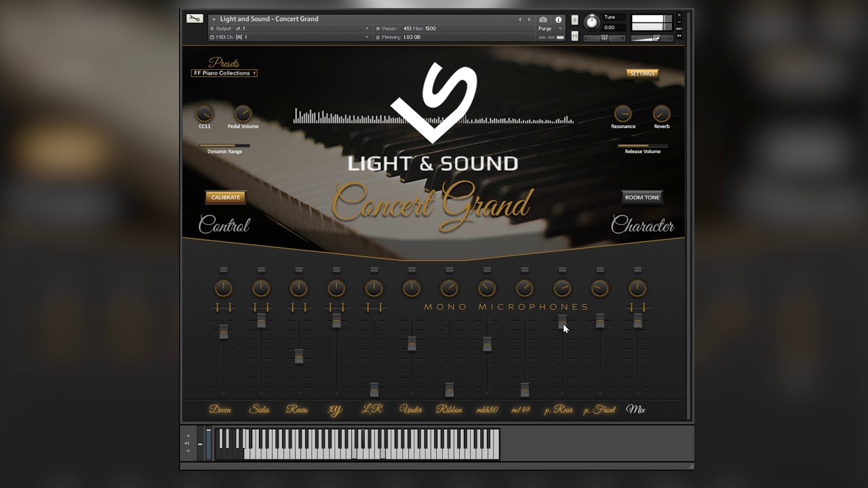Adjust the instrument pan slider in header
The image size is (868, 488).
pyautogui.click(x=604, y=38)
